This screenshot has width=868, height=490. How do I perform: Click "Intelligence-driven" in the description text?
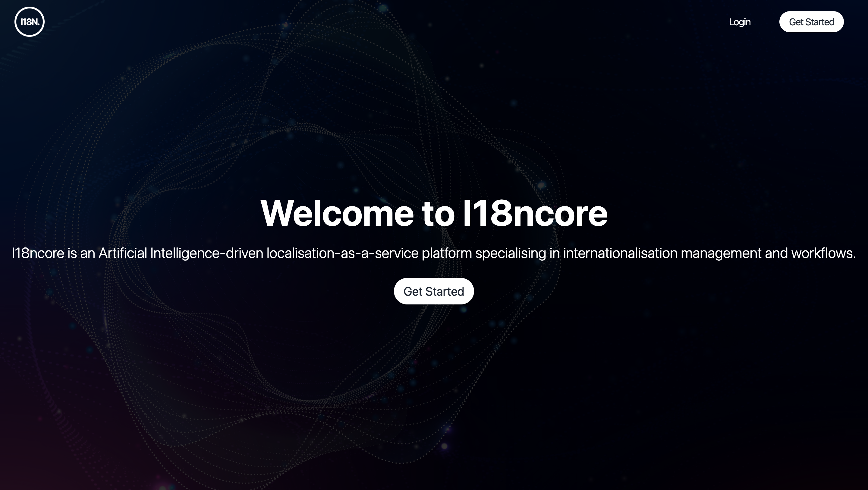[x=206, y=253]
